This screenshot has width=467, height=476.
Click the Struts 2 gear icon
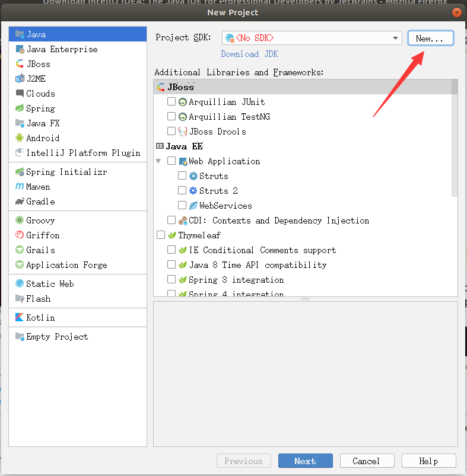tap(193, 191)
